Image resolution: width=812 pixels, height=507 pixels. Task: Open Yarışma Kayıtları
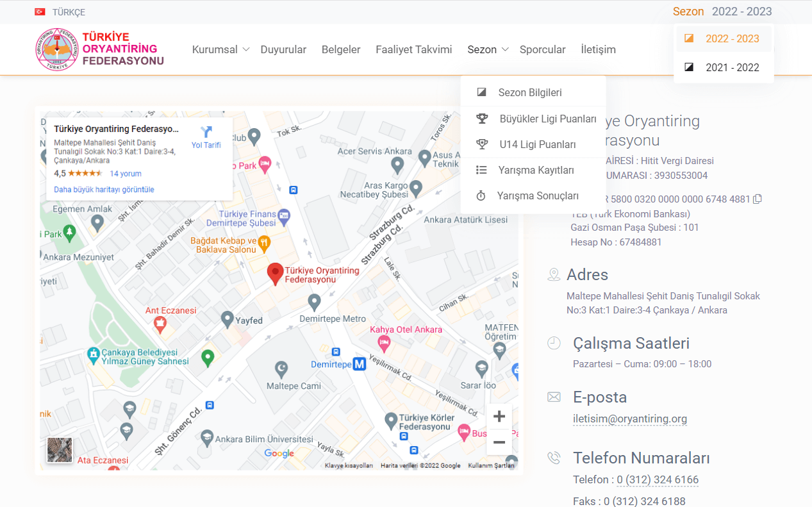533,170
